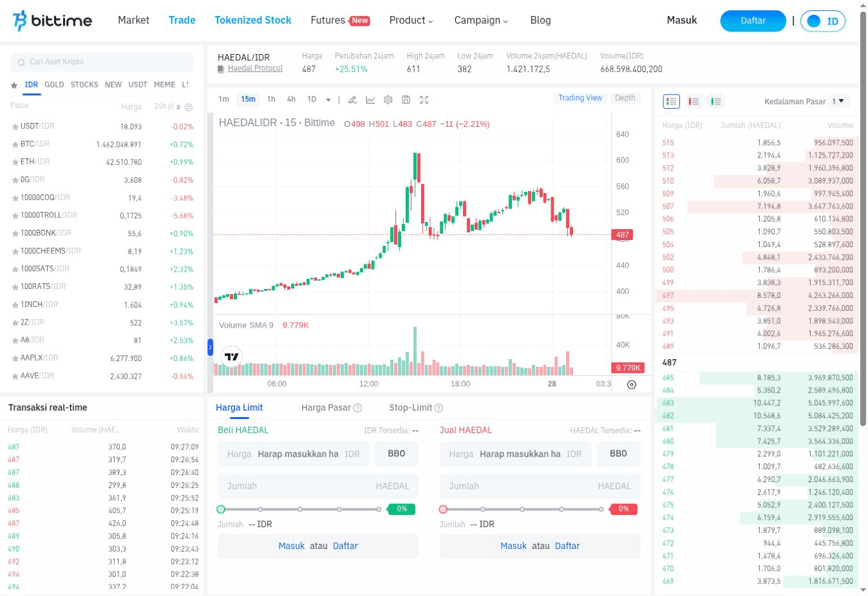Switch to the GOLD market tab

point(54,85)
